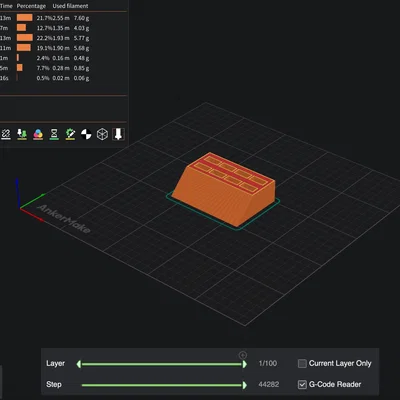
Task: Click the Step slider's end handle
Action: coord(245,385)
